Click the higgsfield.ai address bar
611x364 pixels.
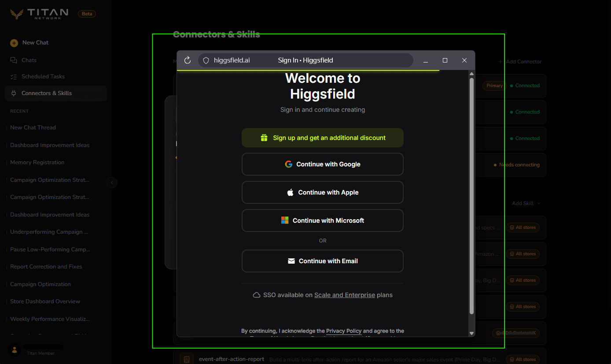coord(305,60)
